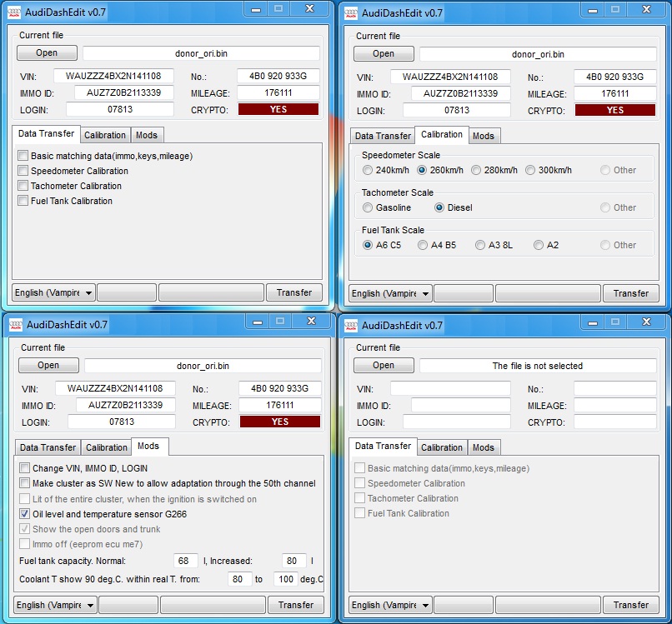Select A4 B5 fuel tank scale
Screen dimensions: 672x624
423,245
